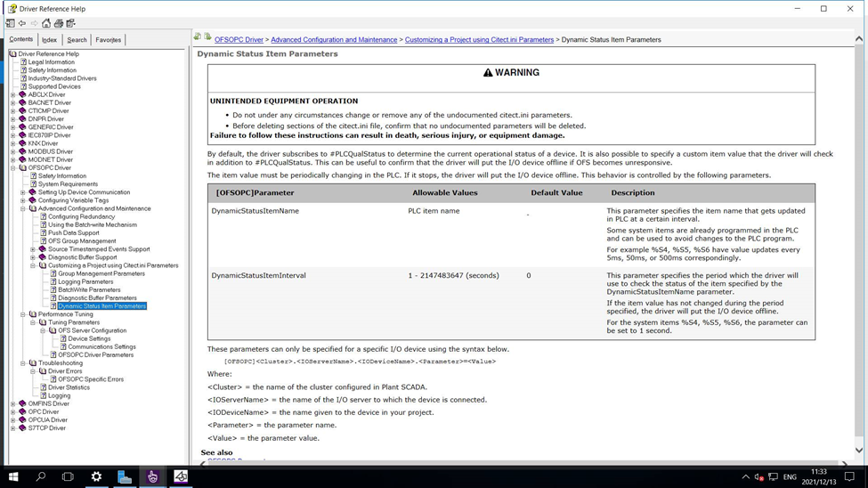Click the Windows Start button
Screen dimensions: 868x488
[x=13, y=477]
